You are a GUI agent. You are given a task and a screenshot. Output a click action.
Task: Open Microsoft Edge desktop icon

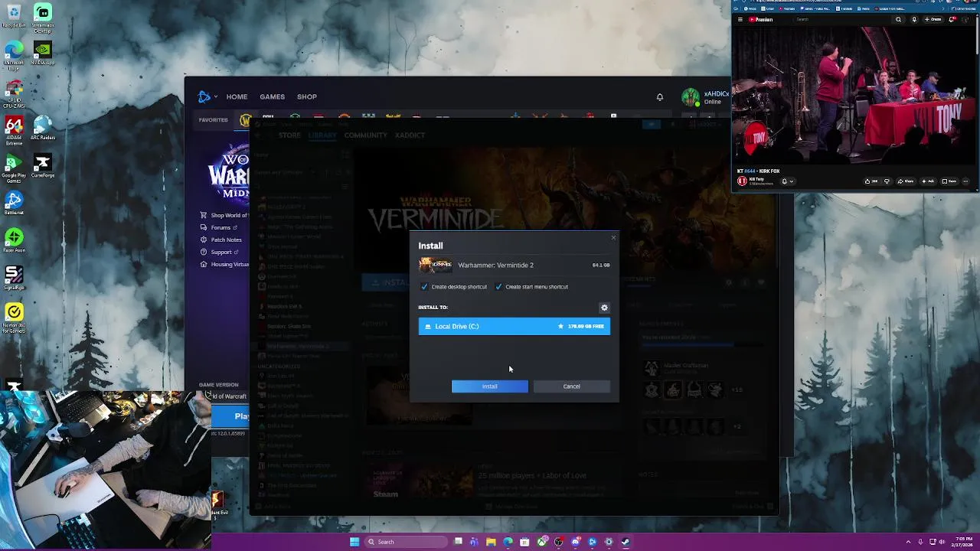point(14,54)
